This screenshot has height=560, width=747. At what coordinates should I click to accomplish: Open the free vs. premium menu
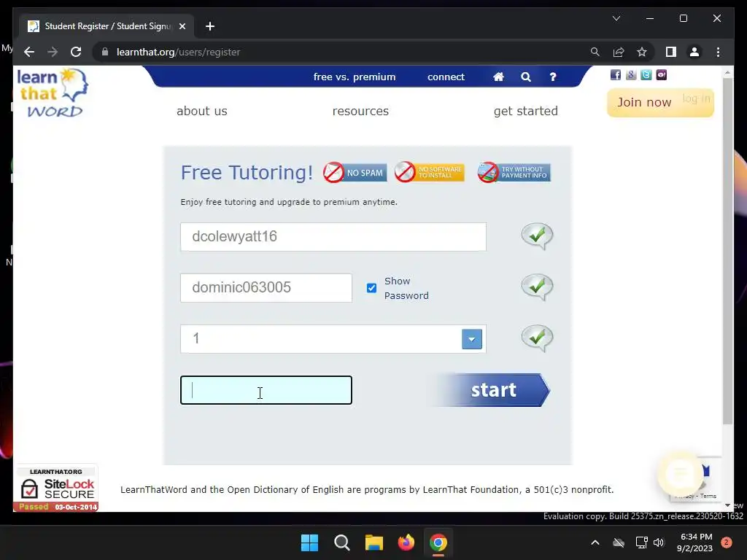(x=355, y=77)
